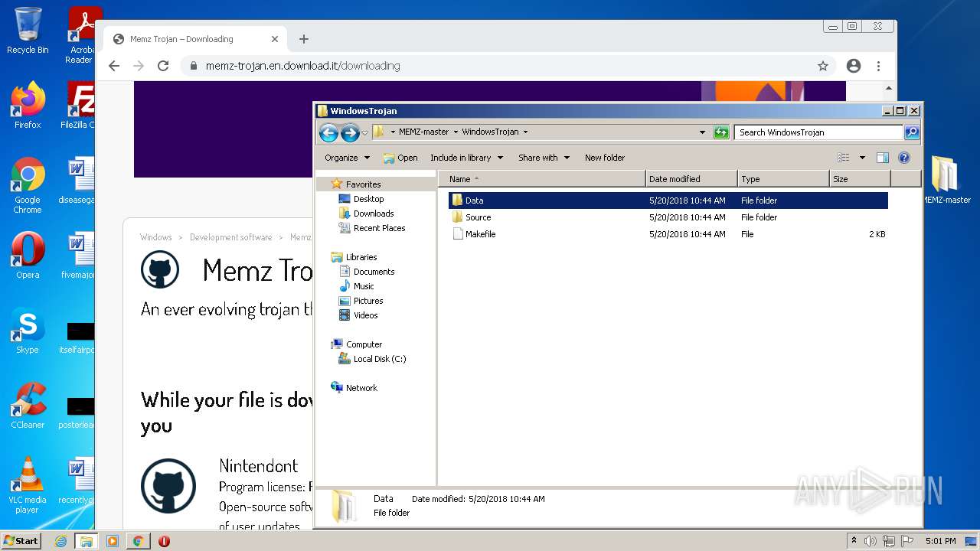Bookmark the page with star icon
The image size is (980, 551).
823,66
